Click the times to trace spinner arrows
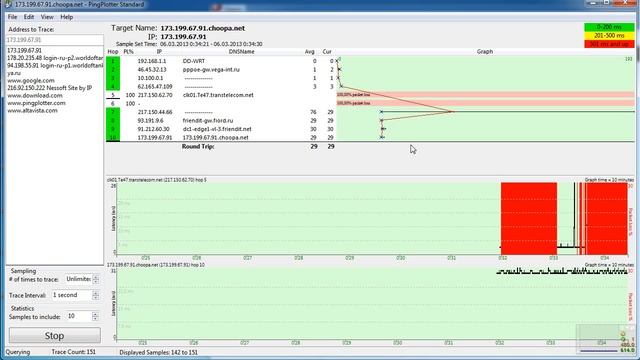Viewport: 640px width, 360px height. click(96, 279)
